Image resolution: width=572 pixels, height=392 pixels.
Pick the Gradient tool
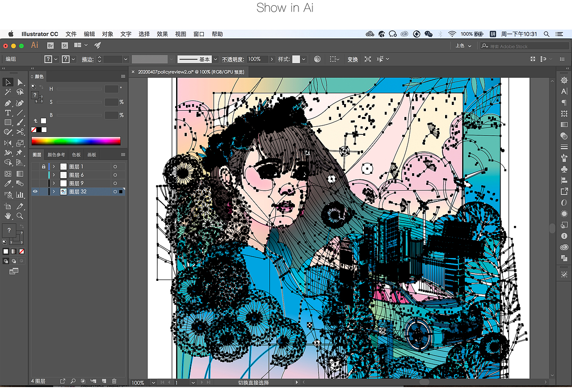pos(20,174)
